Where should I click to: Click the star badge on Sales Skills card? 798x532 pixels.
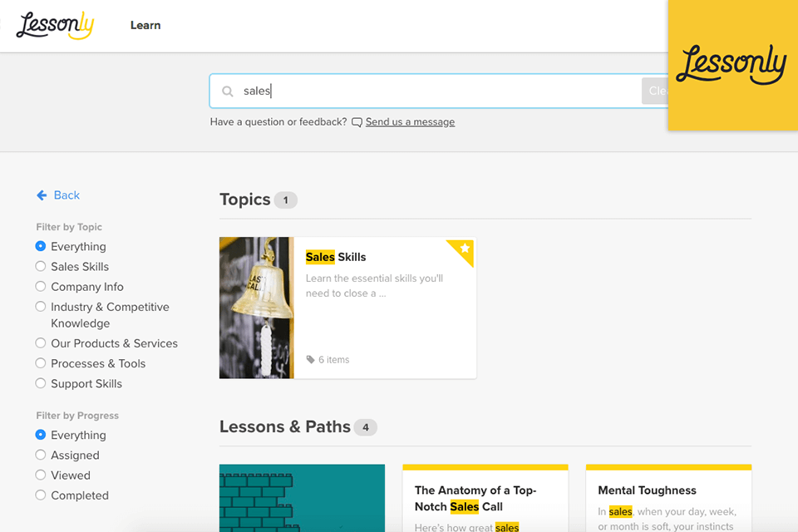coord(465,249)
